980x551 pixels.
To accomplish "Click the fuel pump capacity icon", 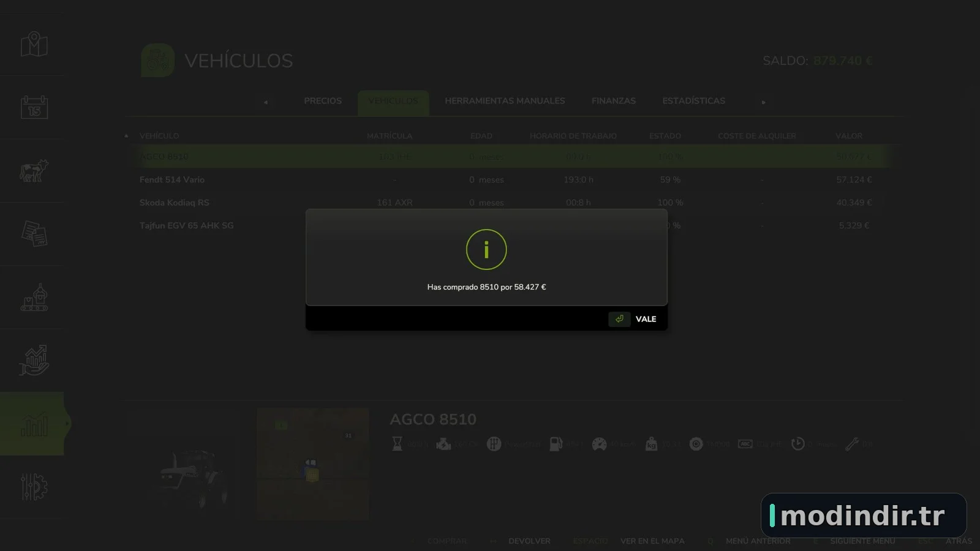I will tap(556, 444).
